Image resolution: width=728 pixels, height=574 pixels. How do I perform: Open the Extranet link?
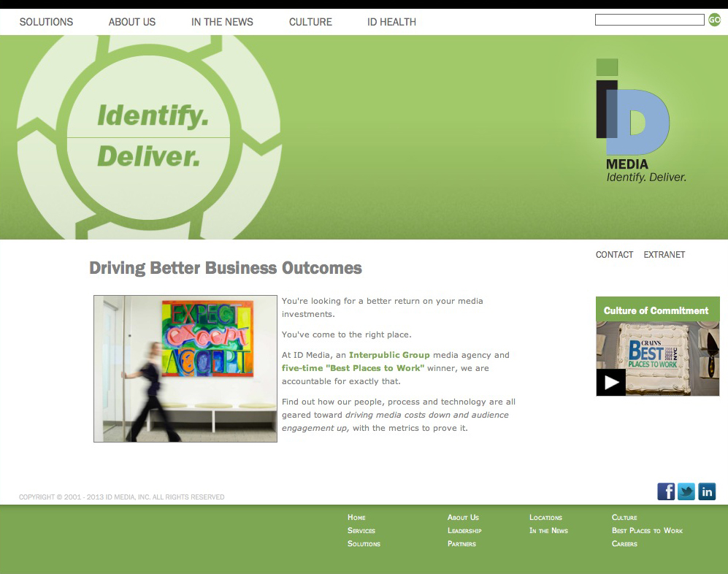pos(664,254)
